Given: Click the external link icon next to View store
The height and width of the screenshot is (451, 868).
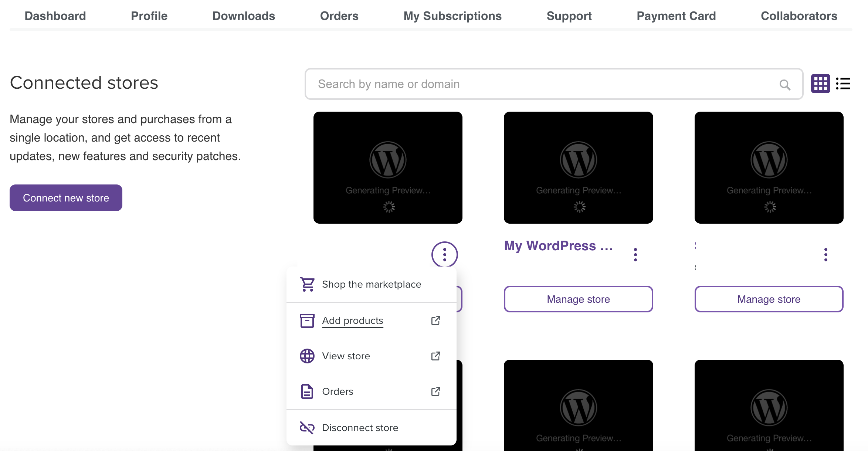Looking at the screenshot, I should [x=435, y=356].
